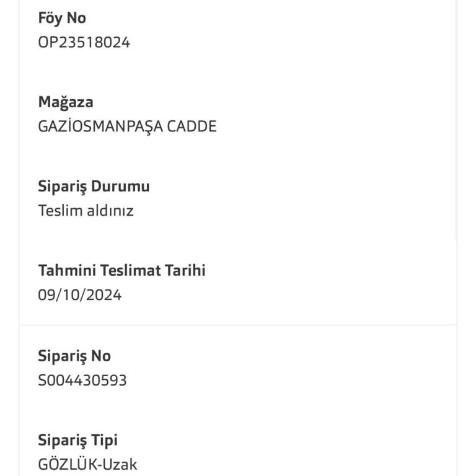This screenshot has height=476, width=476.
Task: Select the 09/10/2024 delivery date
Action: [x=79, y=295]
